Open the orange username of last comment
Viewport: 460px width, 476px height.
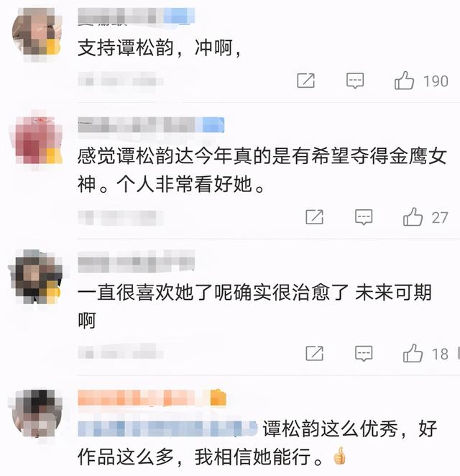tap(152, 398)
